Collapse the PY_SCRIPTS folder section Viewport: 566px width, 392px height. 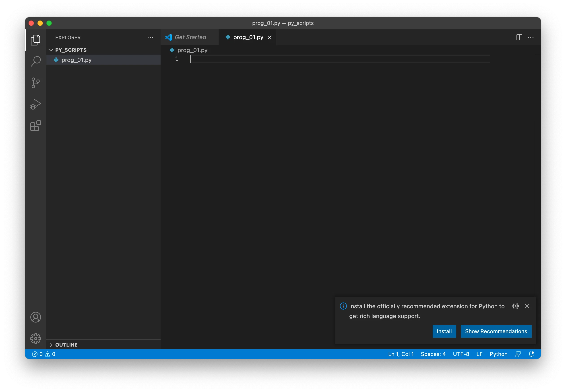coord(51,50)
